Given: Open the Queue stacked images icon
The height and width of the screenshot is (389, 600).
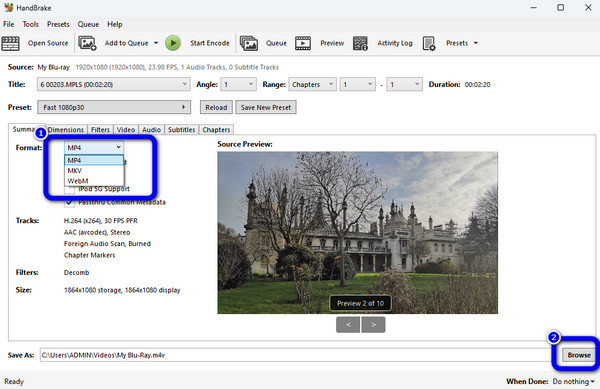Looking at the screenshot, I should 249,43.
